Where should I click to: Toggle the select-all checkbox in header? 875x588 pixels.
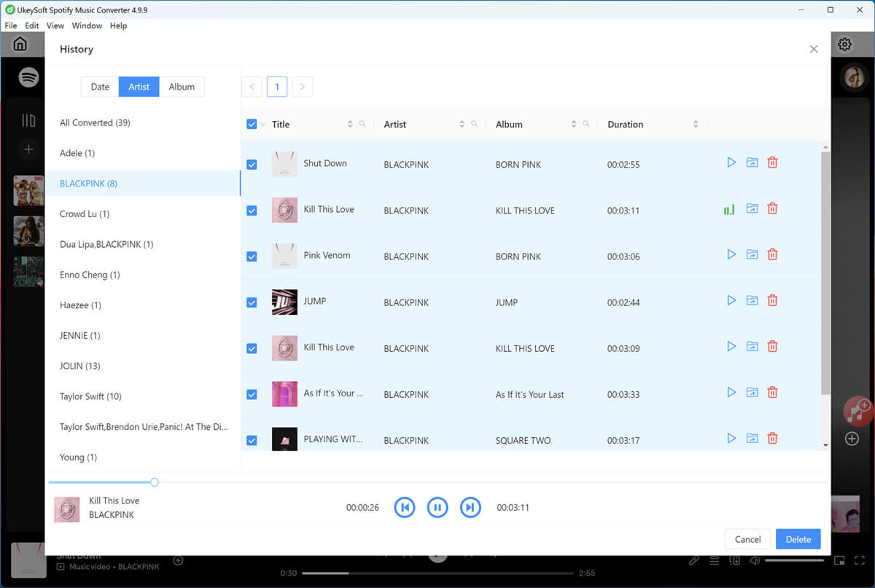(x=252, y=125)
